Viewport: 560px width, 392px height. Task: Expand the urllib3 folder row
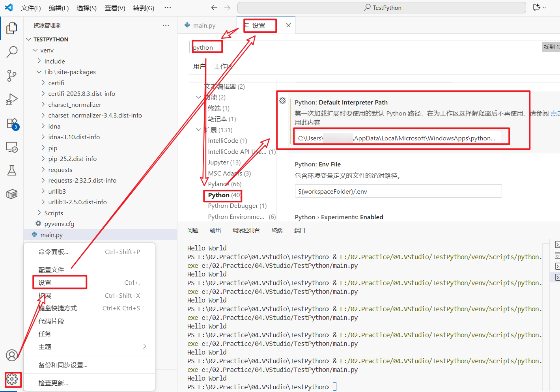tap(101, 191)
